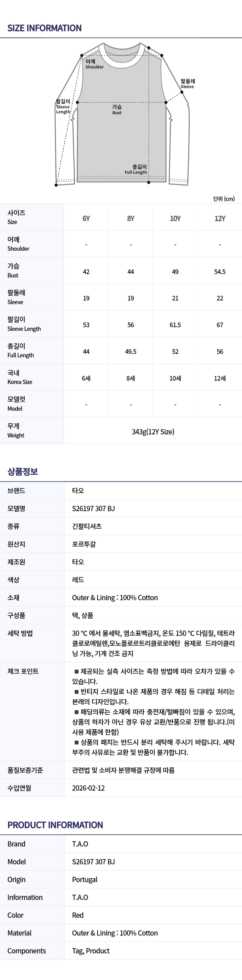Click the full length value 49.5
Image resolution: width=242 pixels, height=980 pixels.
131,352
